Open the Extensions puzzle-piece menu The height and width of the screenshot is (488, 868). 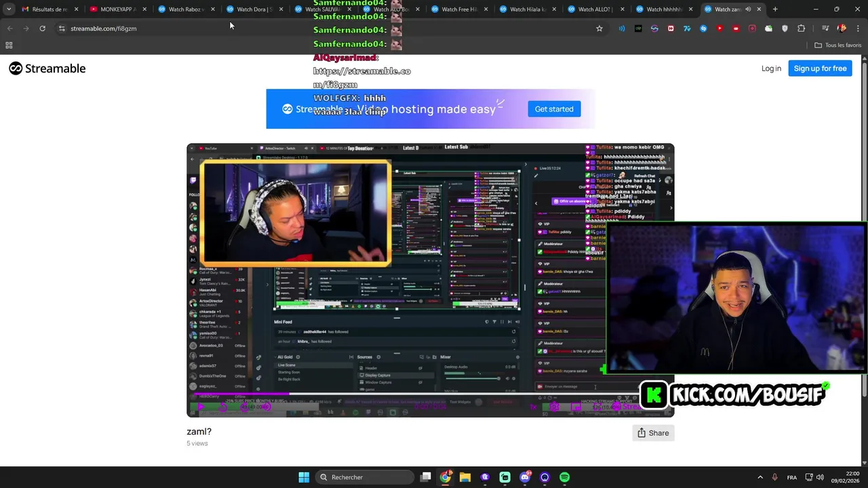pyautogui.click(x=801, y=28)
